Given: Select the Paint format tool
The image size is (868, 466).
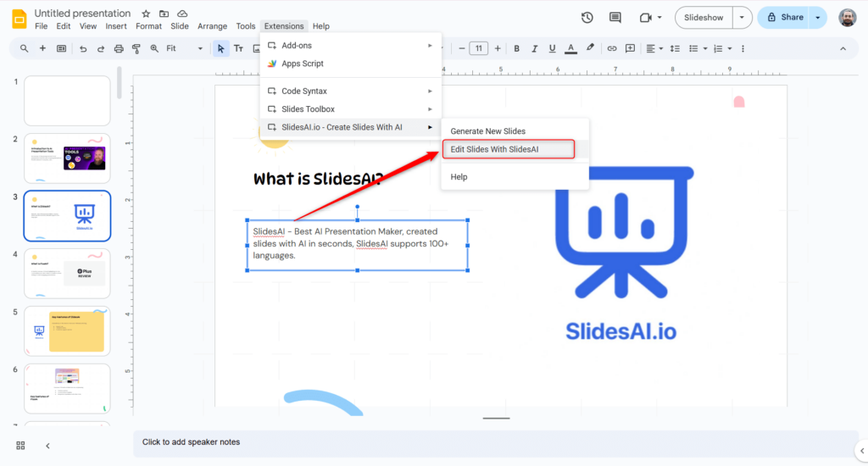Looking at the screenshot, I should coord(136,48).
